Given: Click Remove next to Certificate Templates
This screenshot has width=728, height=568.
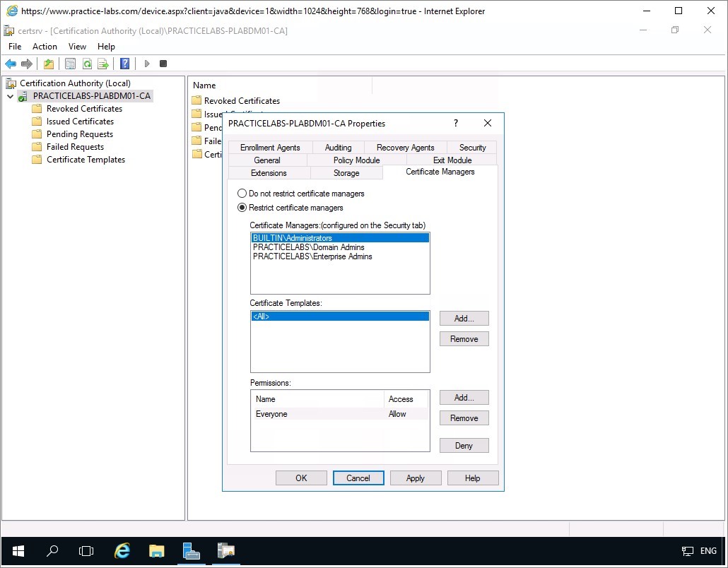Looking at the screenshot, I should pos(464,339).
